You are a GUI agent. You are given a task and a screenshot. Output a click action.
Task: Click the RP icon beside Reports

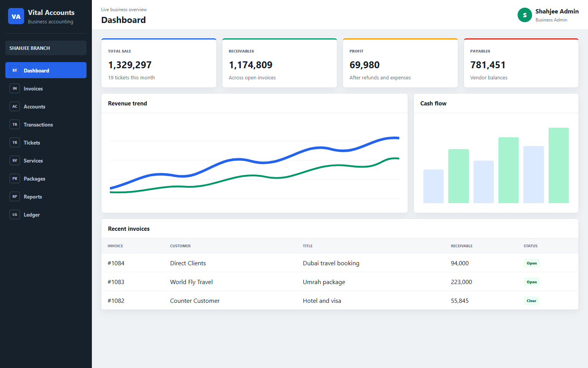click(x=15, y=197)
